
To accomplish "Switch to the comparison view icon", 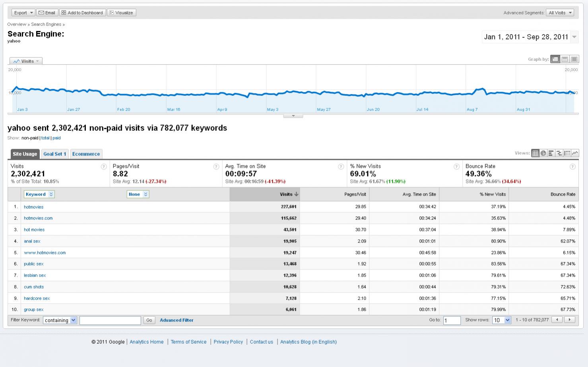I will 559,153.
